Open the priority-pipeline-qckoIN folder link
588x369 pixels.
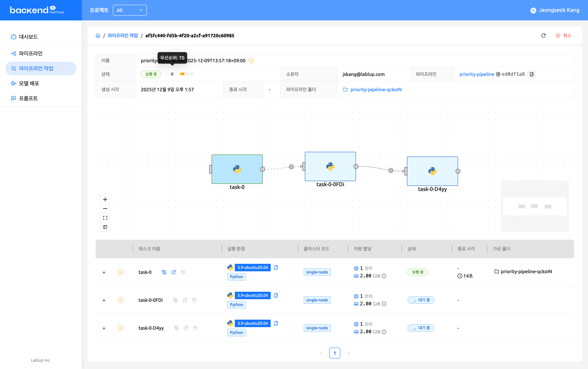click(x=376, y=90)
